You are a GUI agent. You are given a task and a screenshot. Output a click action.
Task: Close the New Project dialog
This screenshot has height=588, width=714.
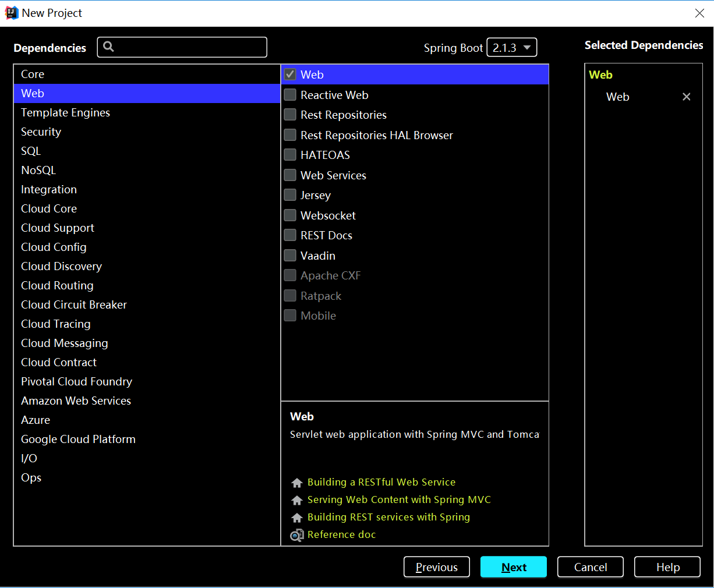699,13
